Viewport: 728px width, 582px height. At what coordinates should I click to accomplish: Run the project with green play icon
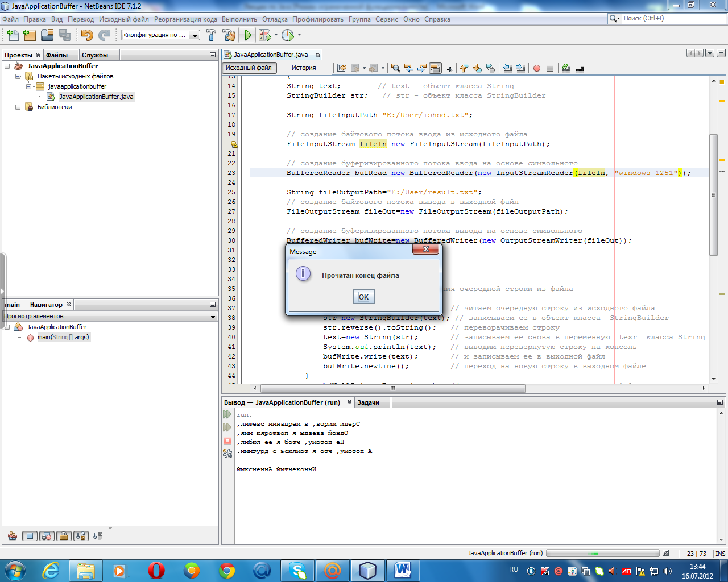coord(247,35)
